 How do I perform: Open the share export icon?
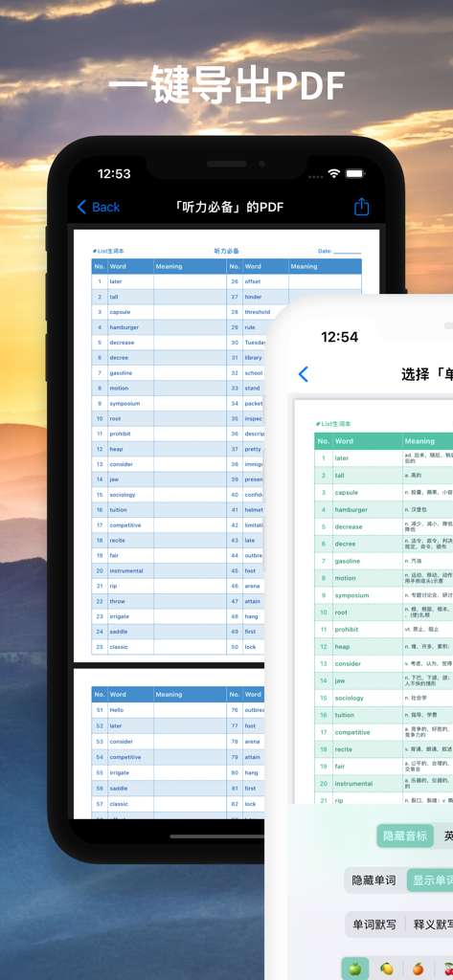362,207
